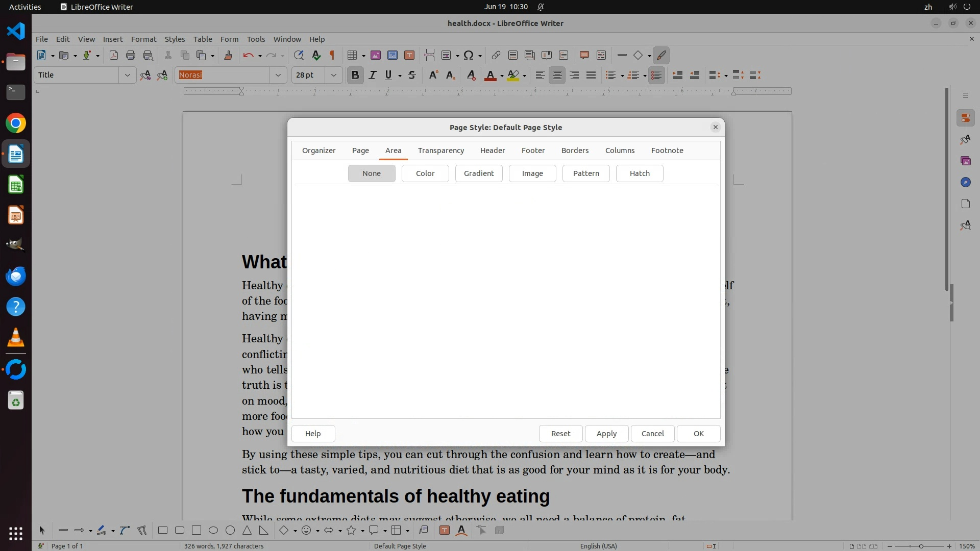Expand the 28 pt font size dropdown

333,76
